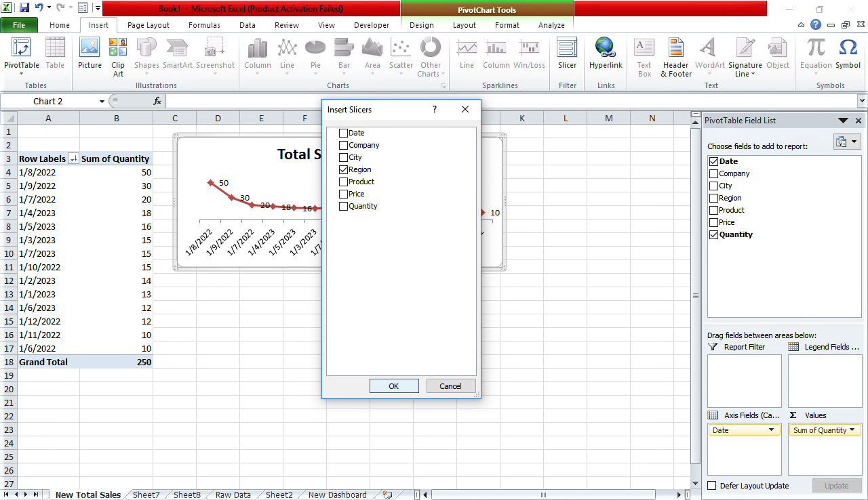Choose Pie chart type

315,56
